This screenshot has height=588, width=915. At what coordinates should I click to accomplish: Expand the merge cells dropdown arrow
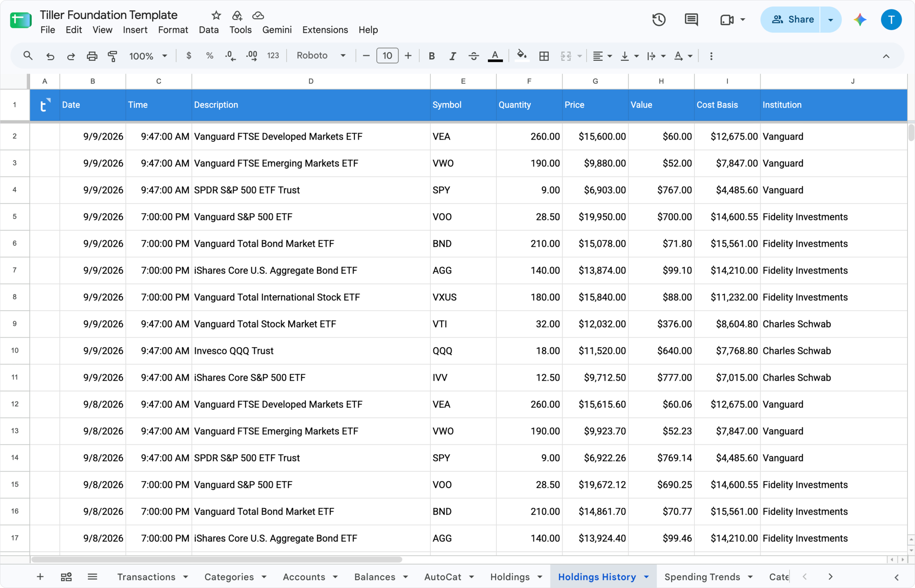tap(580, 56)
